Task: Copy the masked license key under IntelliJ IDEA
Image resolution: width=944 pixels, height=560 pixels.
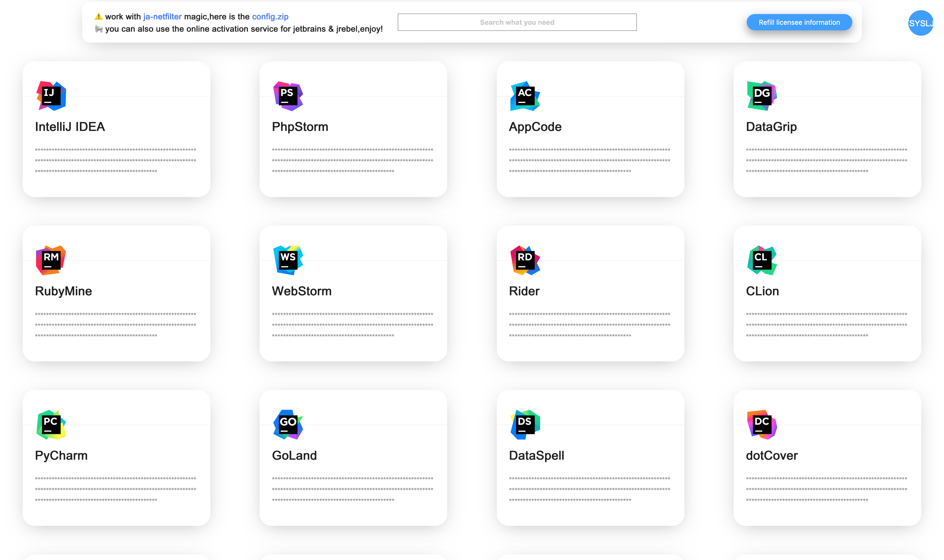Action: tap(115, 161)
